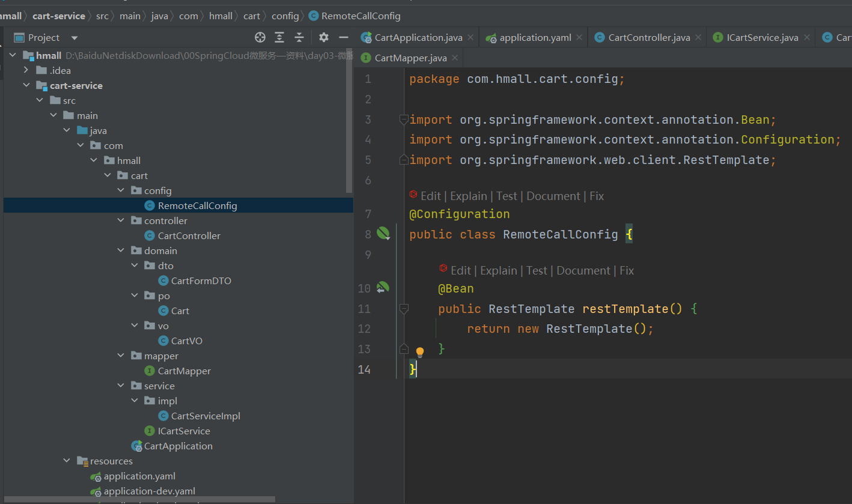Click Expand All icon in Project panel
The image size is (852, 504).
pos(279,37)
